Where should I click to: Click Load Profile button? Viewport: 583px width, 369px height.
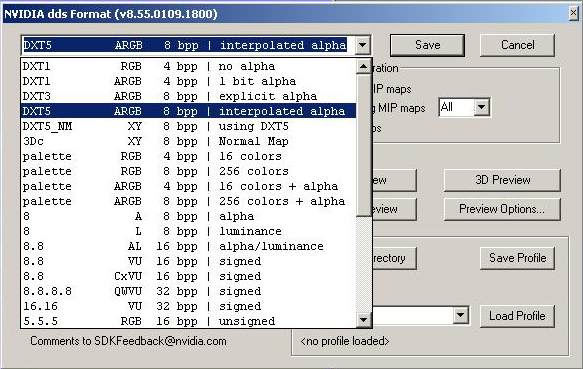click(x=517, y=316)
